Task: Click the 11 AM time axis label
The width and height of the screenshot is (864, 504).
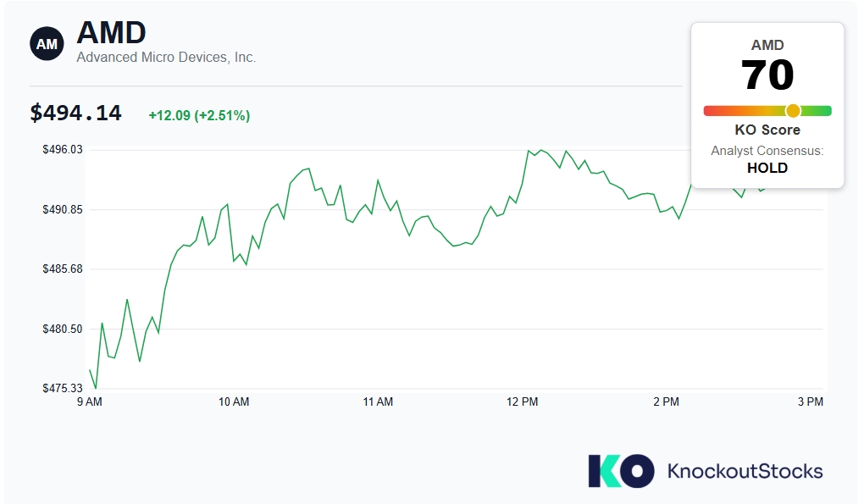Action: 378,402
